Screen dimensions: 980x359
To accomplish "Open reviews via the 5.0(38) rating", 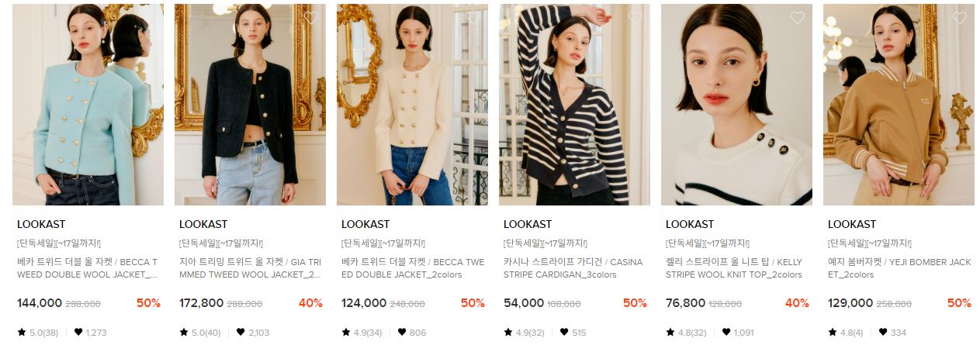I will 43,333.
